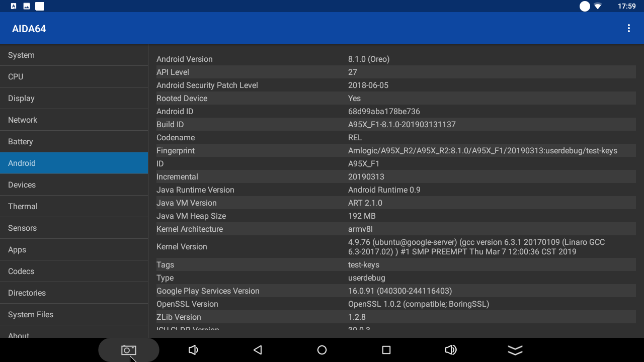Select the Android ID row label
Screen dimensions: 644x362
tap(175, 112)
